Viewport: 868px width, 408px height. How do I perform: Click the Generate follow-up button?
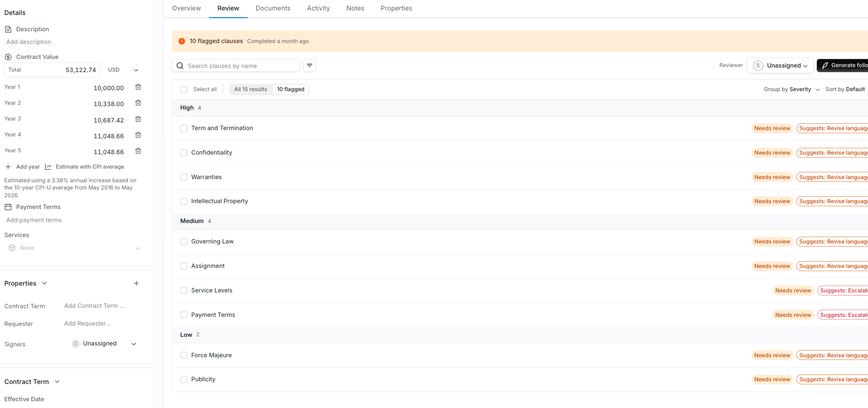coord(843,66)
